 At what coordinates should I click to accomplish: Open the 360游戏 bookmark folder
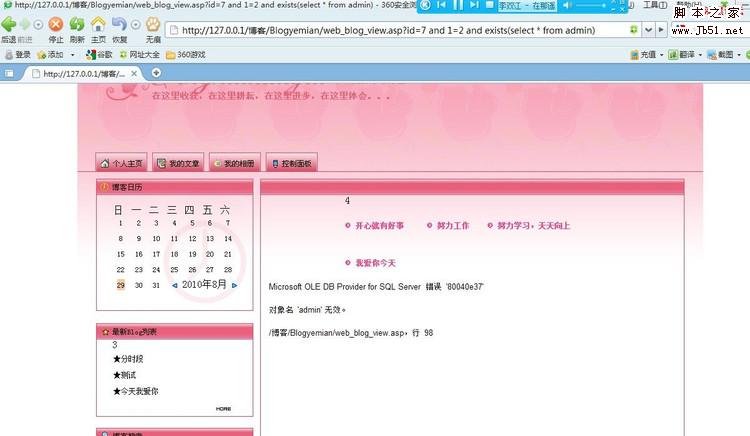coord(186,55)
